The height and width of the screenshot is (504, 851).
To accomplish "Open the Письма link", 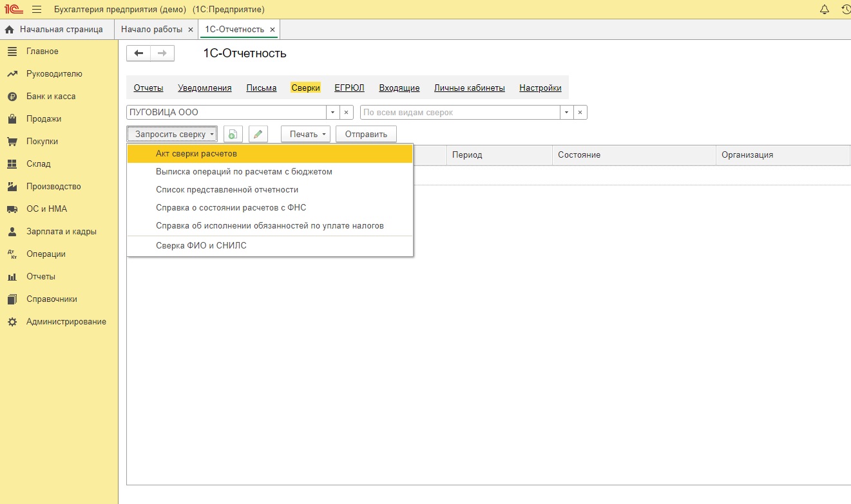I will click(262, 88).
